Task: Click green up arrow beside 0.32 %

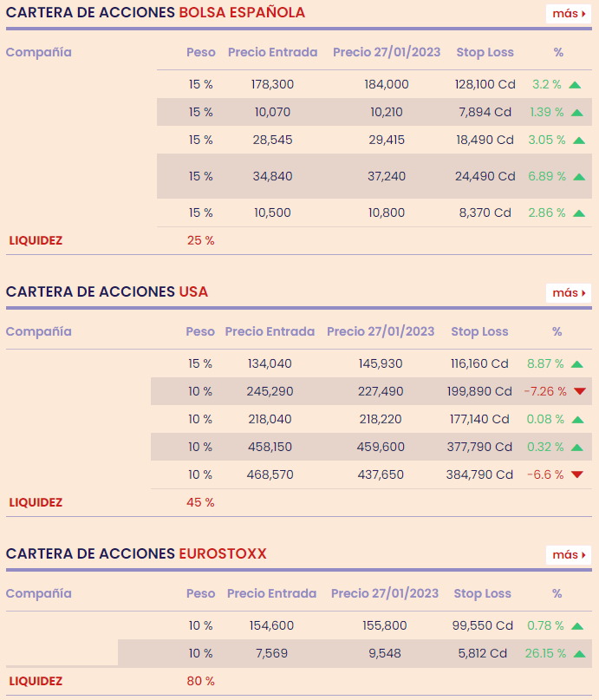Action: (x=577, y=448)
